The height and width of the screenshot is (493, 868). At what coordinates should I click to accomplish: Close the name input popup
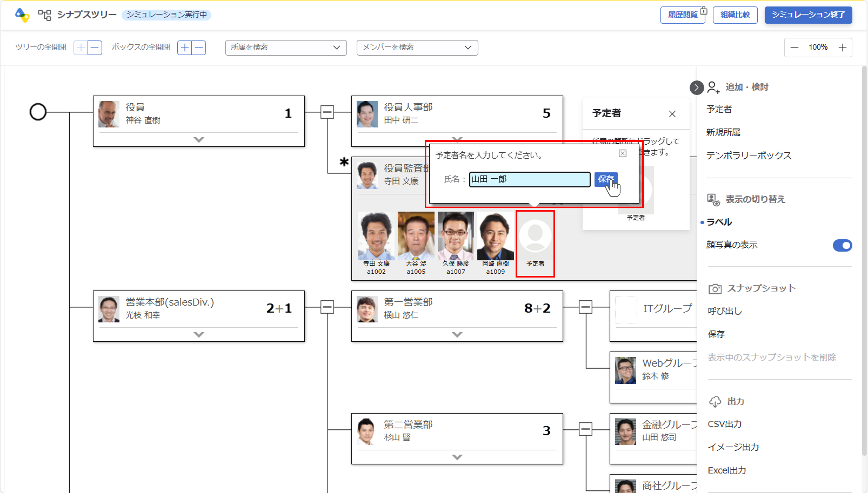tap(622, 154)
